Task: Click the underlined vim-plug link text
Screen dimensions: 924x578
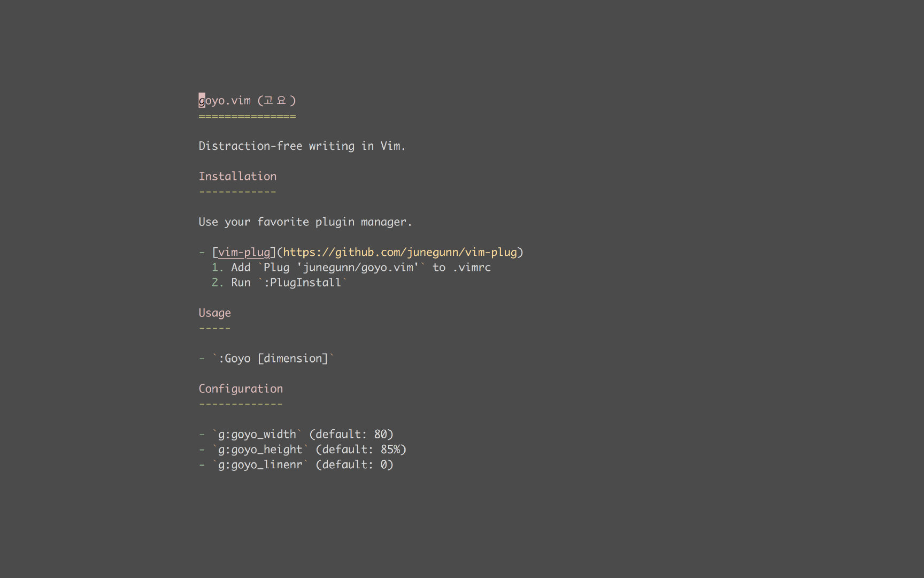Action: pyautogui.click(x=244, y=252)
